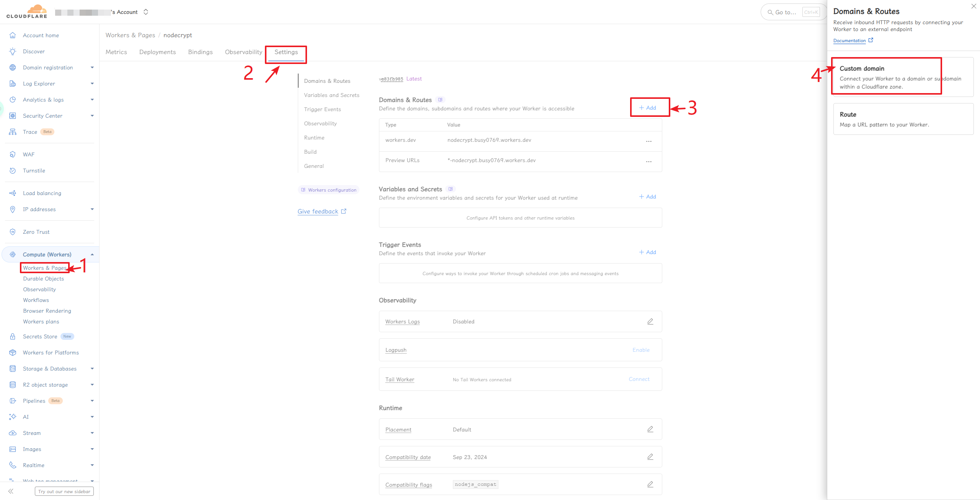Image resolution: width=980 pixels, height=500 pixels.
Task: Edit Compatibility flags via pencil icon
Action: click(650, 484)
